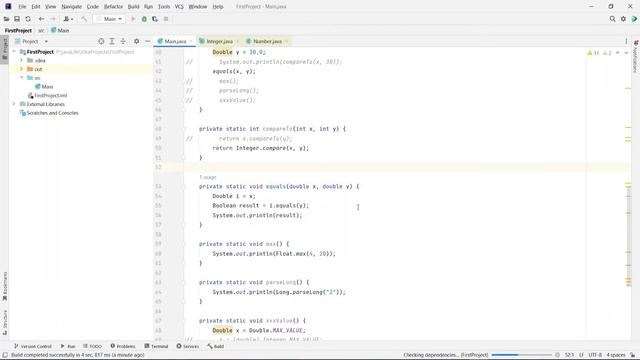Open Project panel options gear

point(136,41)
